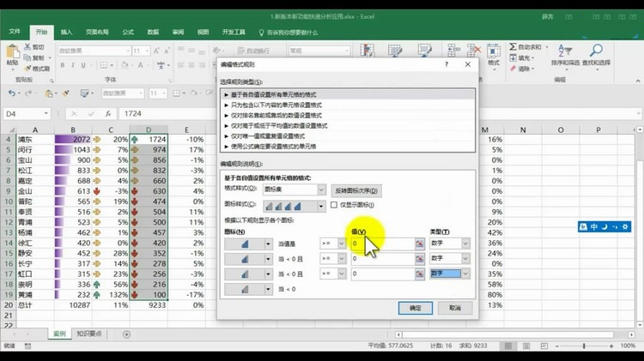Screen dimensions: 644x361
Task: Open Sort and Filter (排序和筛选)
Action: (x=565, y=55)
